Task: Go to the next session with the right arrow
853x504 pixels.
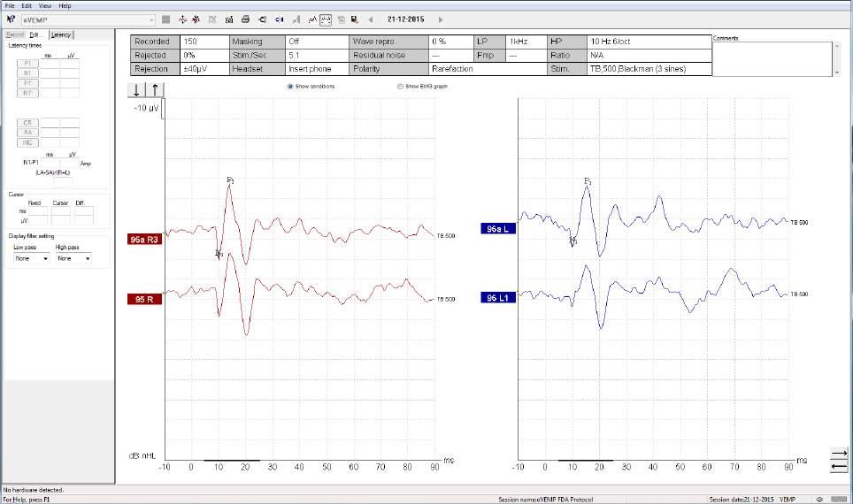Action: (440, 19)
